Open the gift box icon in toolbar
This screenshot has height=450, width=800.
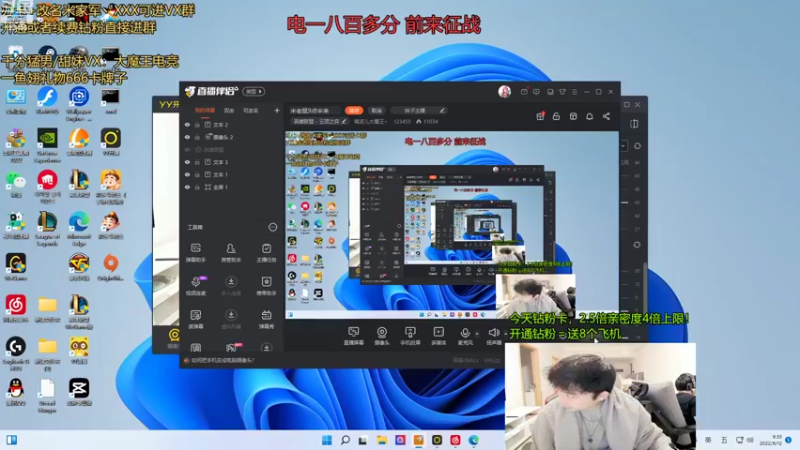click(540, 116)
